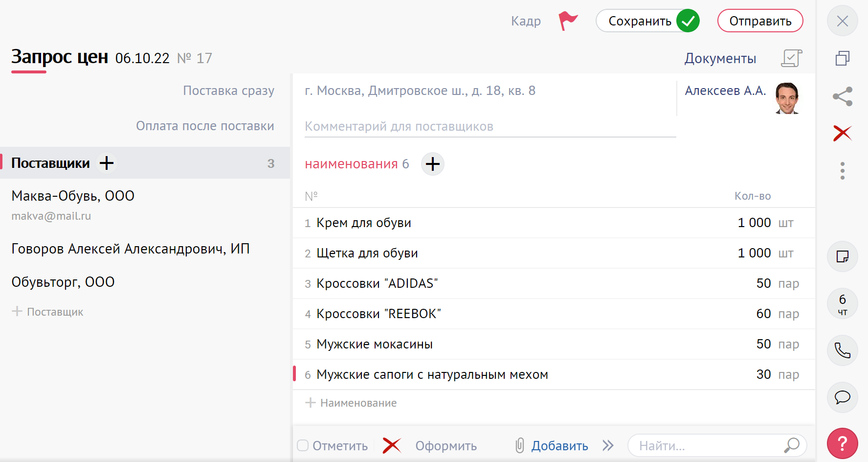Open the Поставка сразу delivery option

(228, 91)
